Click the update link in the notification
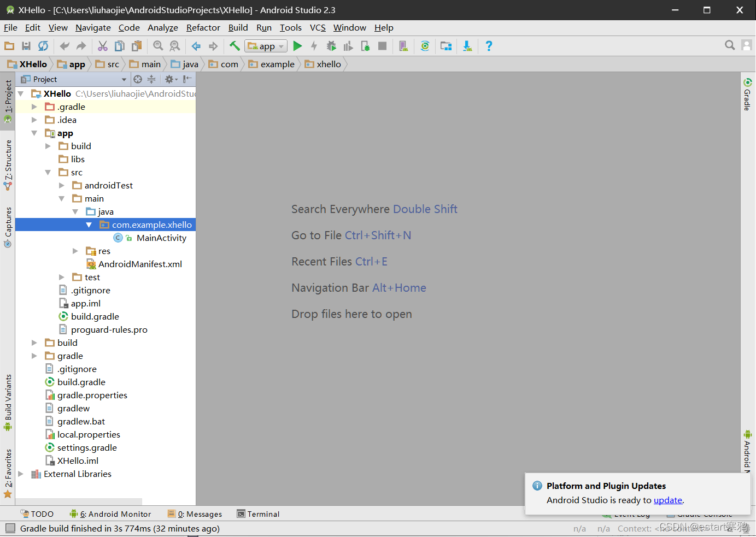756x537 pixels. pyautogui.click(x=668, y=500)
